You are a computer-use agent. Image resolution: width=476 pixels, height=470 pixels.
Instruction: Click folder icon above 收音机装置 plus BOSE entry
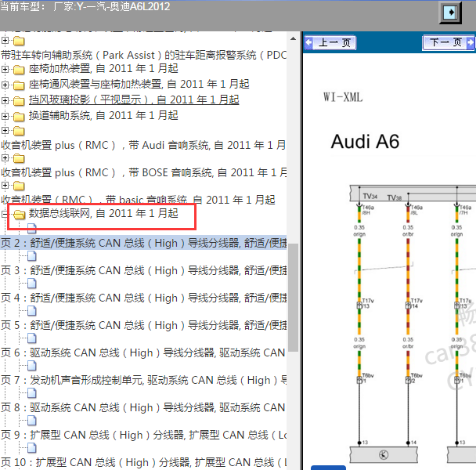pyautogui.click(x=19, y=158)
